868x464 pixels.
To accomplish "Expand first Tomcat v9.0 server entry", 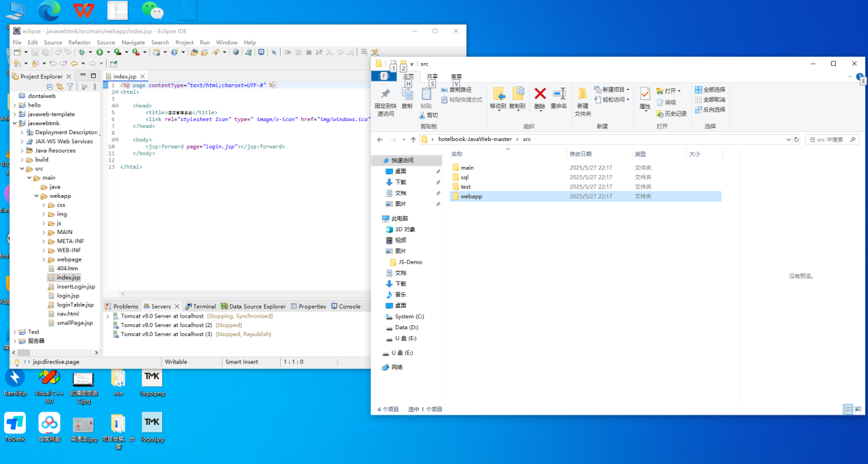I will [x=107, y=316].
